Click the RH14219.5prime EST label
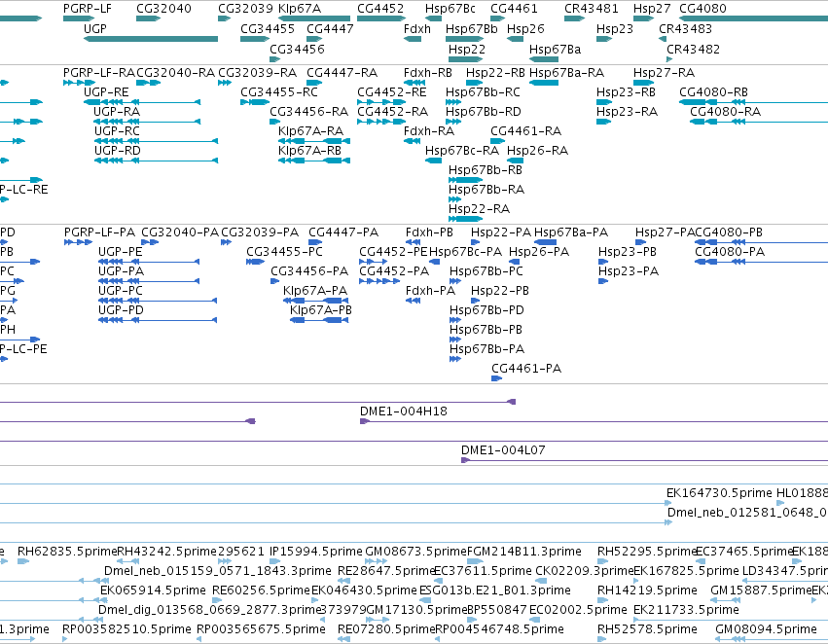Image resolution: width=828 pixels, height=644 pixels. click(x=647, y=590)
